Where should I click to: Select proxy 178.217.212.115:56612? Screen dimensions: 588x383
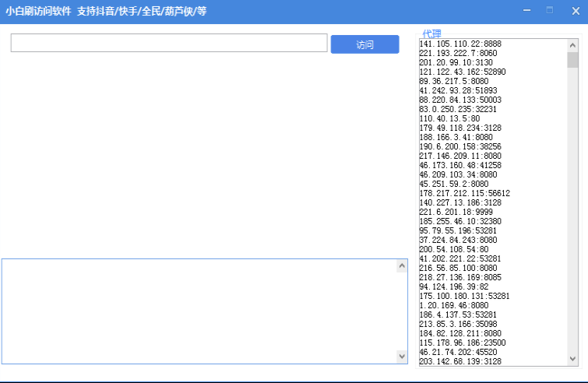(x=465, y=193)
